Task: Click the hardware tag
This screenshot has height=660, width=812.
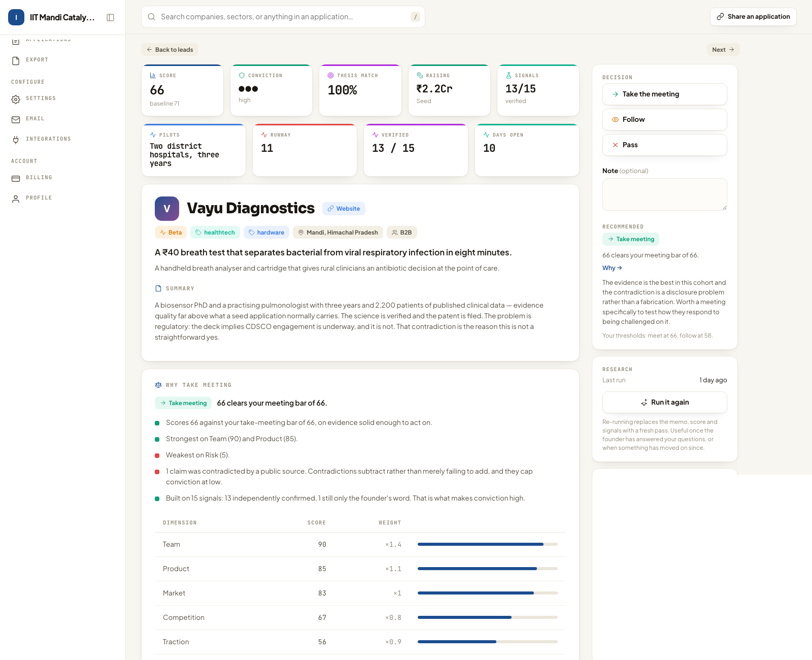Action: tap(266, 233)
